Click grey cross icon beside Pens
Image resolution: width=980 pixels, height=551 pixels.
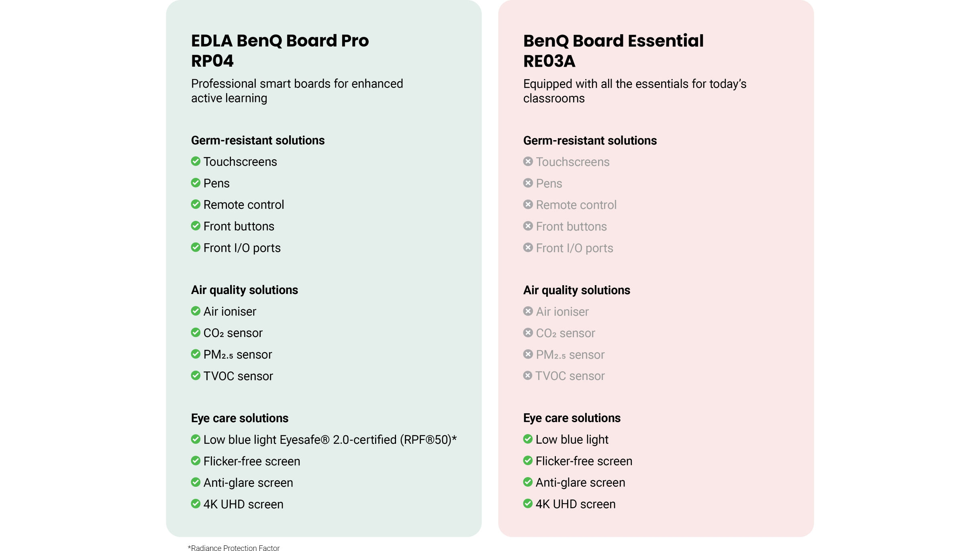(528, 183)
